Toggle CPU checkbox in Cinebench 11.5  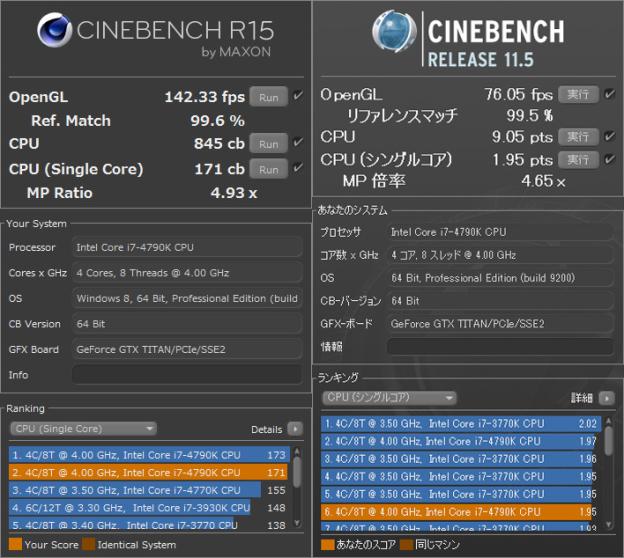click(x=609, y=137)
